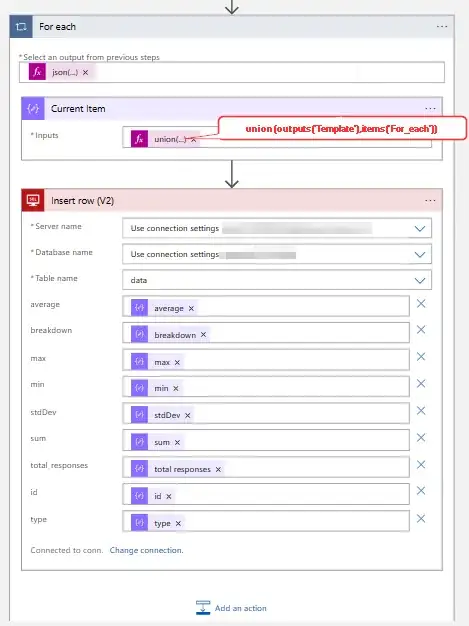Click inside the Select an output field

(x=232, y=72)
